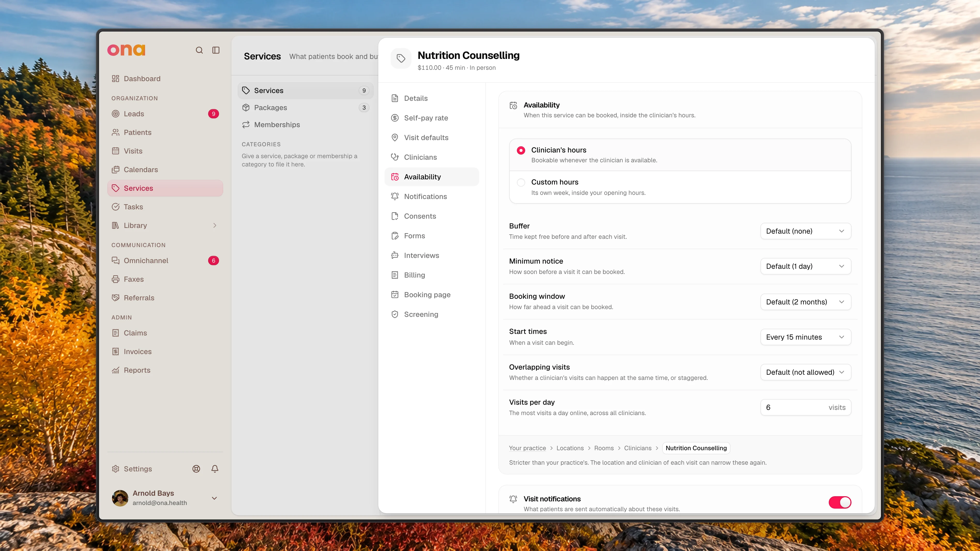Open the Booking window dropdown
The image size is (980, 551).
805,302
